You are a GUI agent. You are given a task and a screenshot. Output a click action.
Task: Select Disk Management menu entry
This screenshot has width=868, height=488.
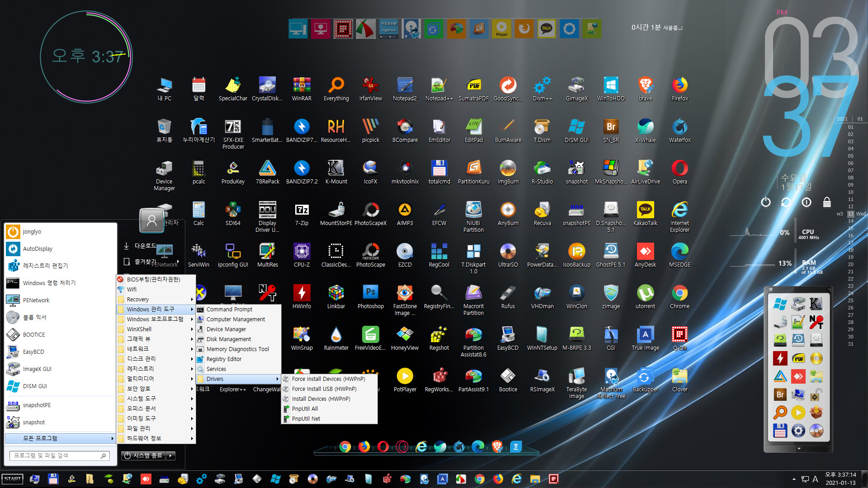238,339
